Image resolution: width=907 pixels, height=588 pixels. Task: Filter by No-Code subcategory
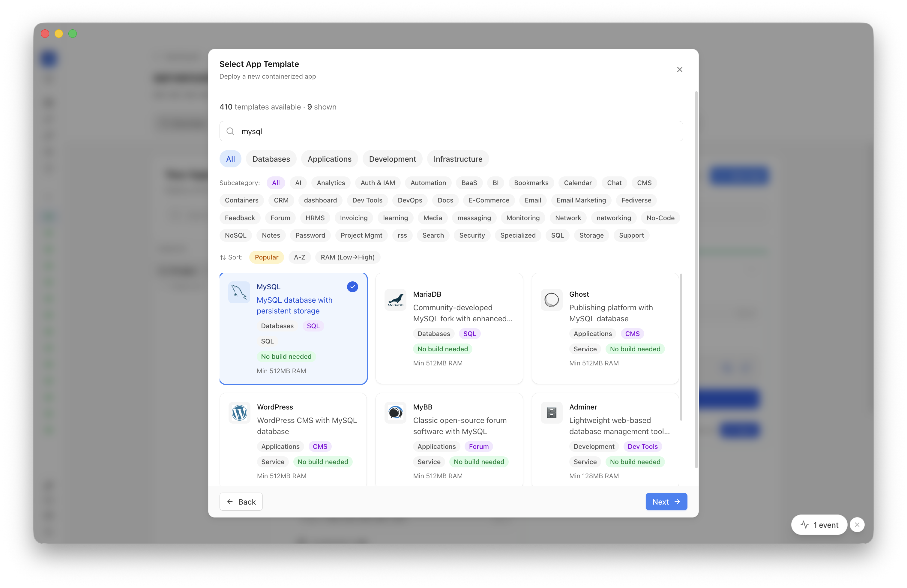coord(660,218)
